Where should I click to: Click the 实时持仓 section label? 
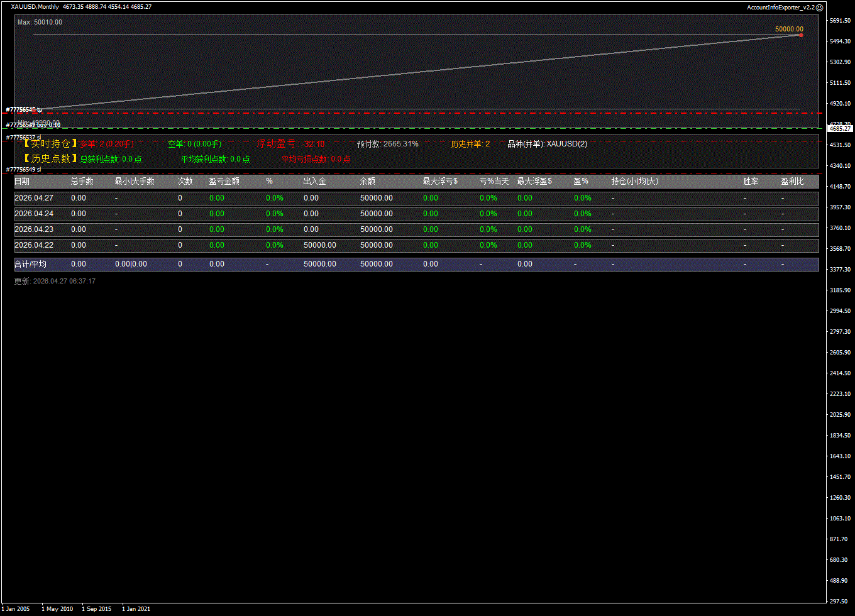point(50,144)
